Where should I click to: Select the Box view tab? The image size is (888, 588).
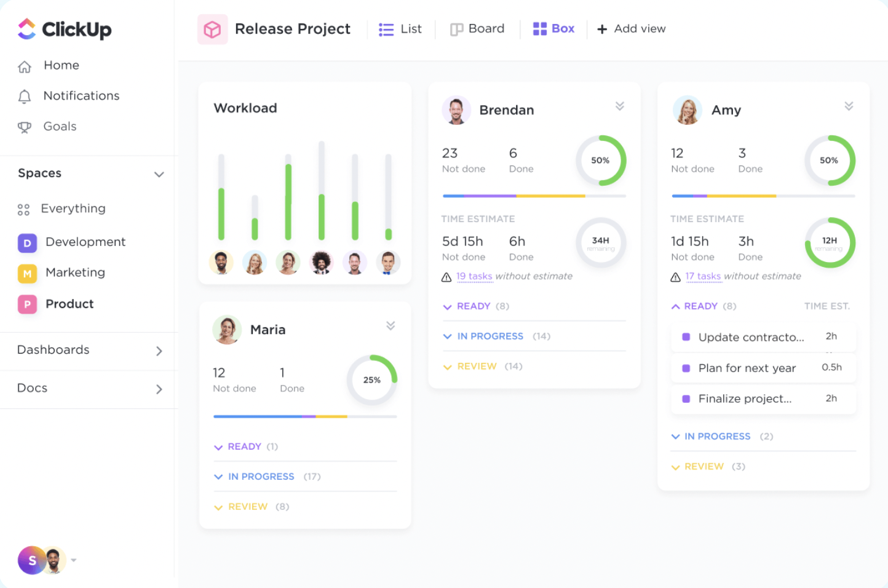click(x=553, y=29)
